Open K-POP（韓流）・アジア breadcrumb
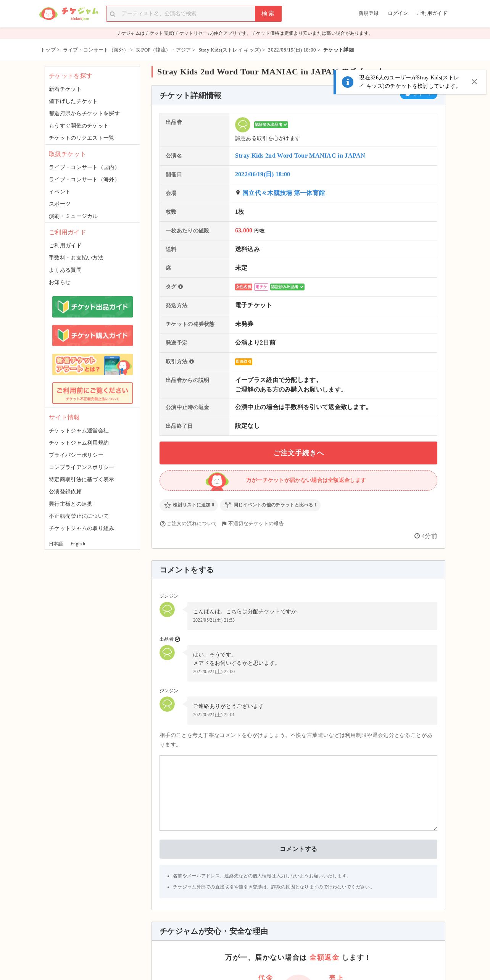Screen dimensions: 490x980 point(163,50)
